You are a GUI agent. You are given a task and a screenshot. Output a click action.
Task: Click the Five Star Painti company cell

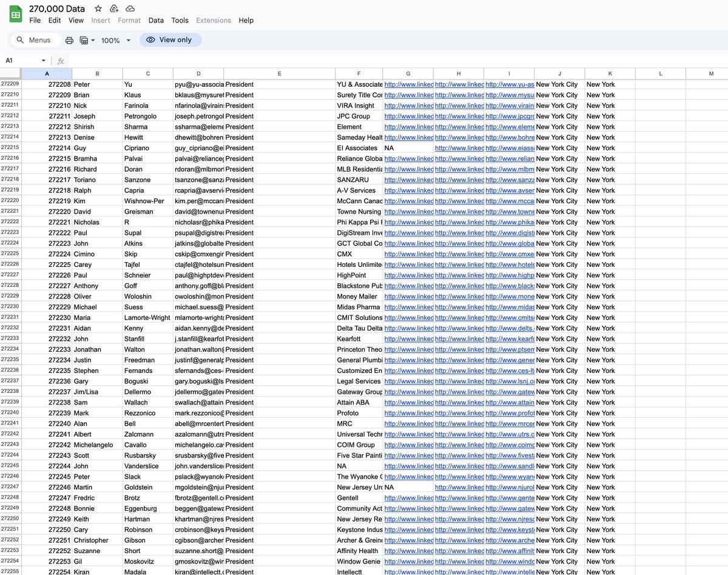(359, 456)
